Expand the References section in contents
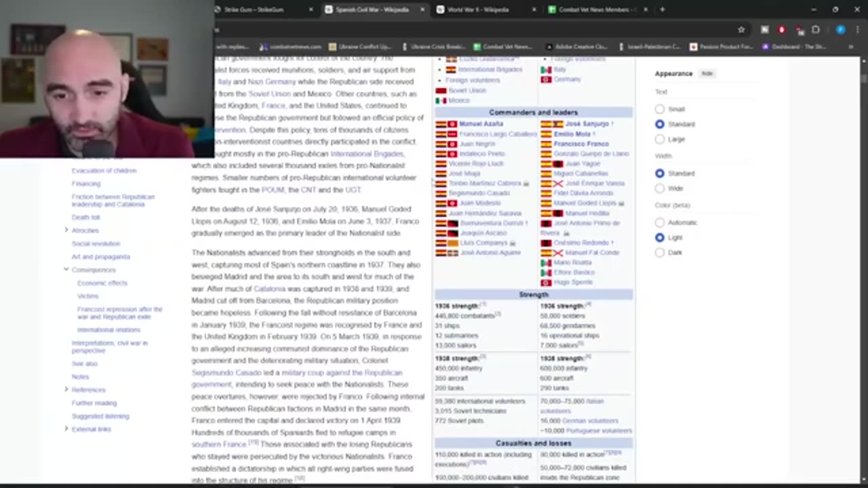Image resolution: width=868 pixels, height=488 pixels. point(66,390)
